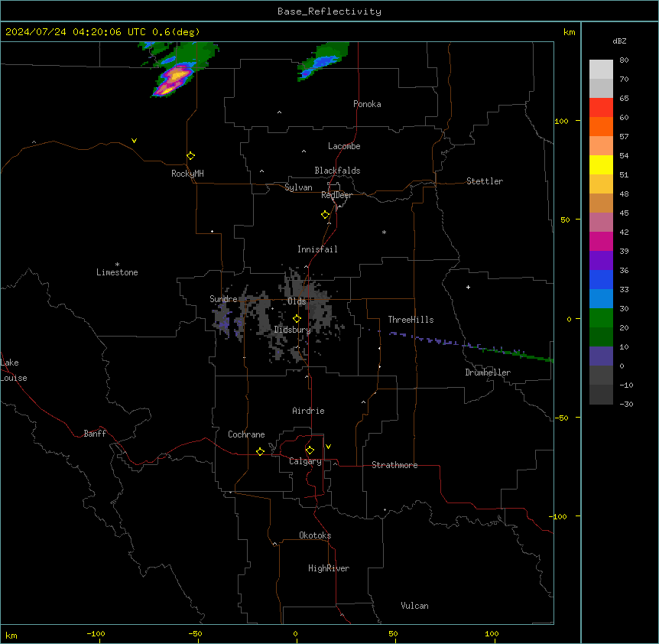Screen dimensions: 659x644
Task: Click the HighRiver label
Action: tap(329, 568)
